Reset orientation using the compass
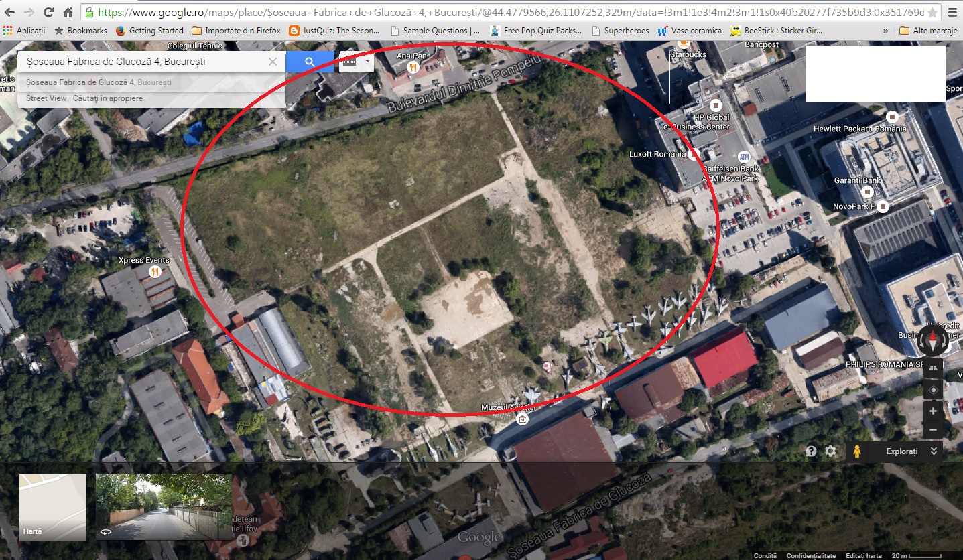963x560 pixels. click(x=932, y=341)
